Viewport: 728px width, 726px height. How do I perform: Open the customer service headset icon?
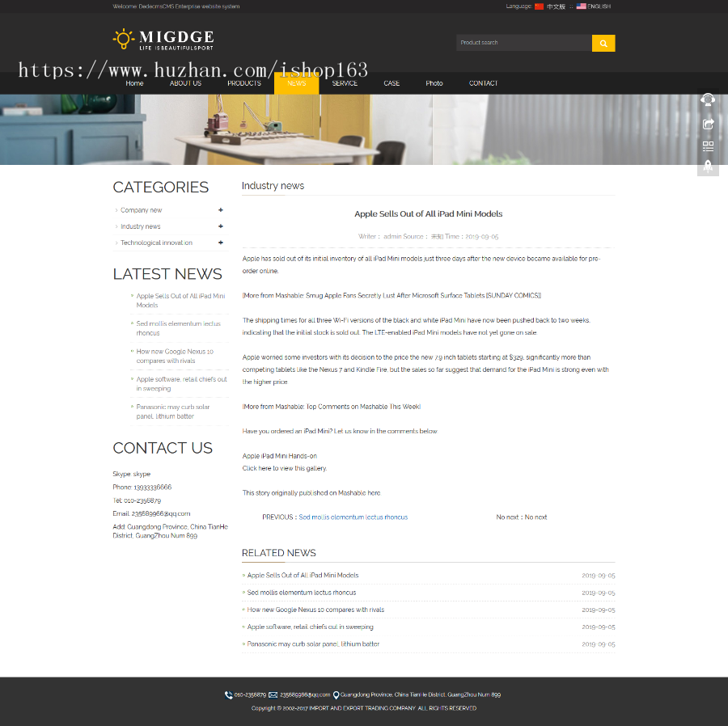pos(708,99)
